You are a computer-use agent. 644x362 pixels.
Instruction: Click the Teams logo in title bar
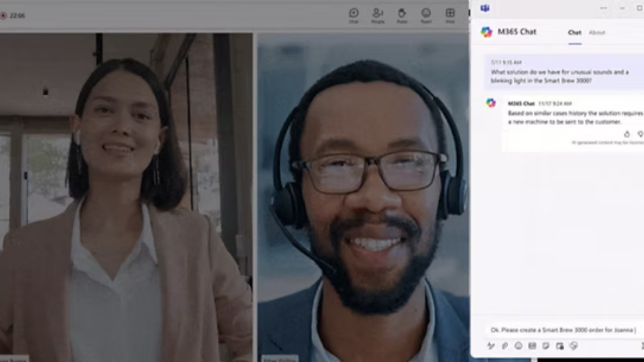tap(485, 8)
